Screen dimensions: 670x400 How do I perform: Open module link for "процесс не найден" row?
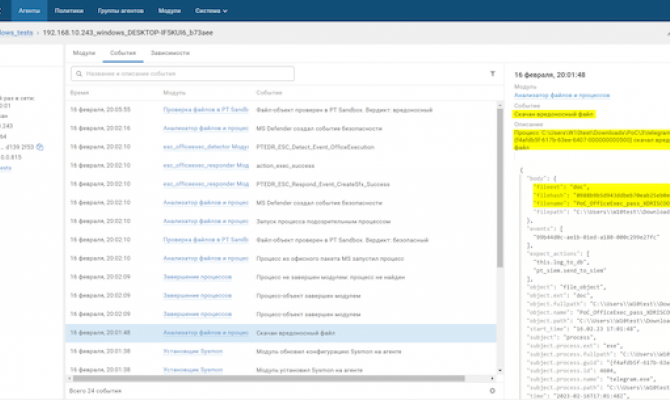coord(197,277)
